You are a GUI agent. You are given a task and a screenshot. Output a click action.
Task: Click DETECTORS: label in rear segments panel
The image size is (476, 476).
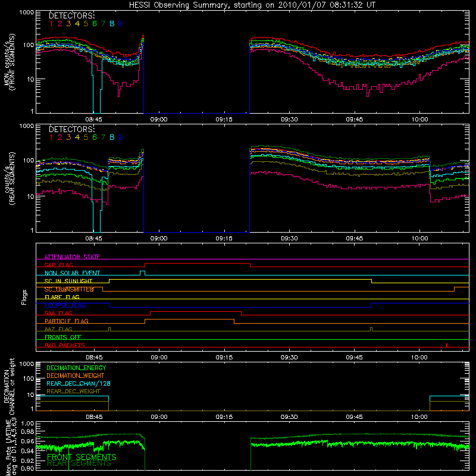tap(72, 130)
